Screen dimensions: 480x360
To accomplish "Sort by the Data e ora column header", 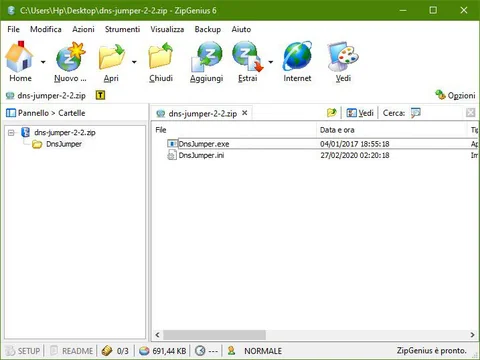I will pos(392,130).
